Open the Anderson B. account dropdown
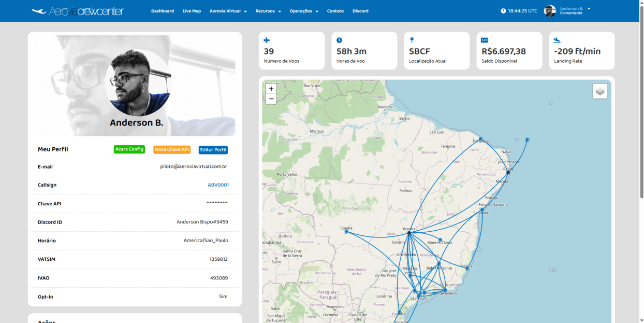 tap(575, 10)
